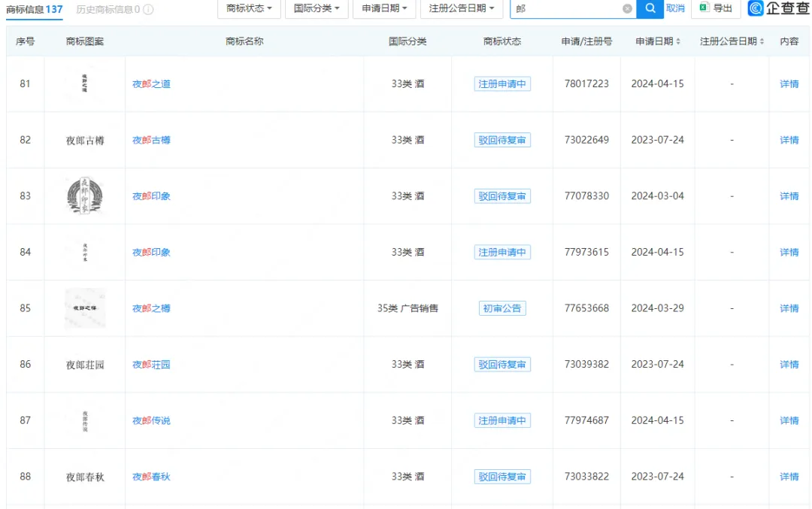Switch to the 商标信息 137 tab

pos(34,9)
